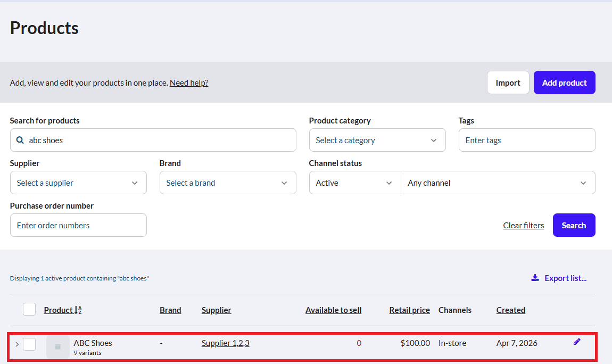Focus the Purchase order number field
The image size is (612, 364).
(x=78, y=225)
